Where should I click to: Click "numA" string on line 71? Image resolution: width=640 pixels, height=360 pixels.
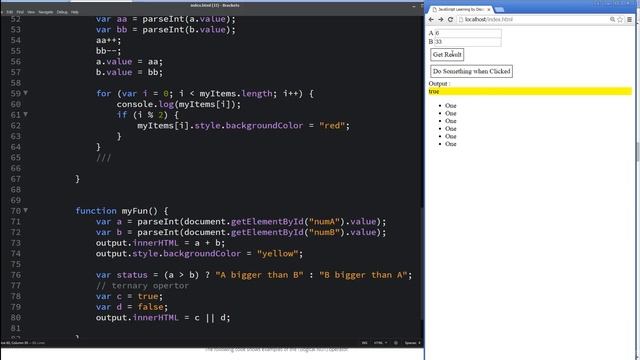click(x=324, y=221)
